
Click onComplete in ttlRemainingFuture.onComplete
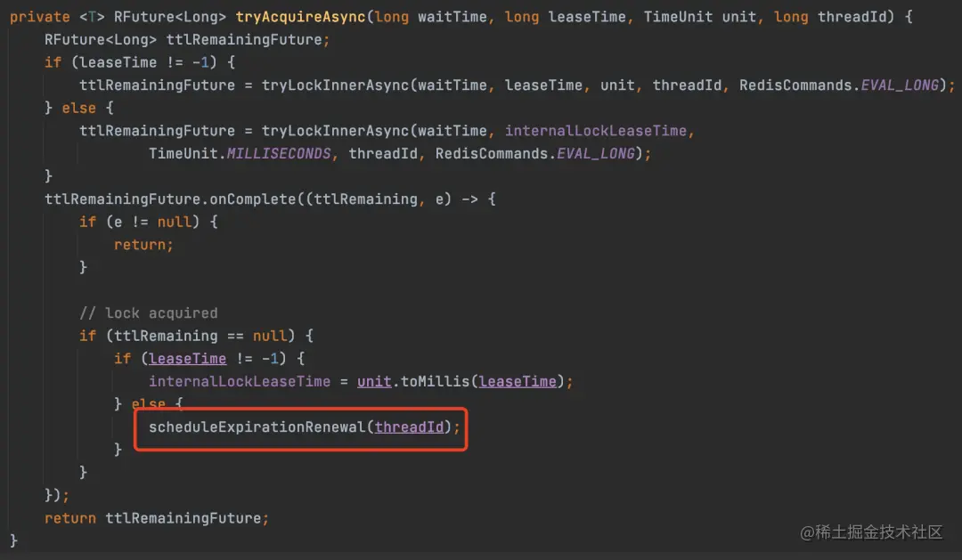tap(253, 199)
